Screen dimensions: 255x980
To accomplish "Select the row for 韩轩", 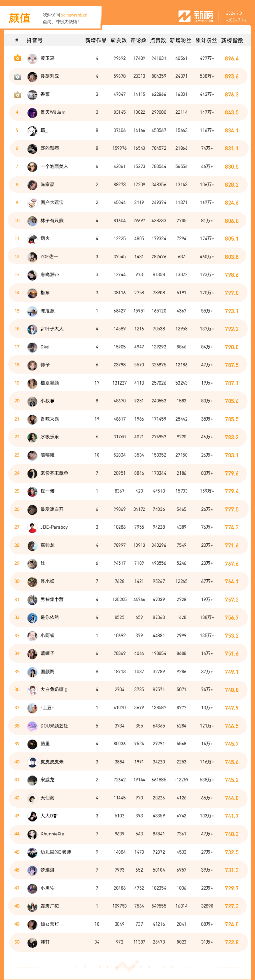I will [x=128, y=942].
